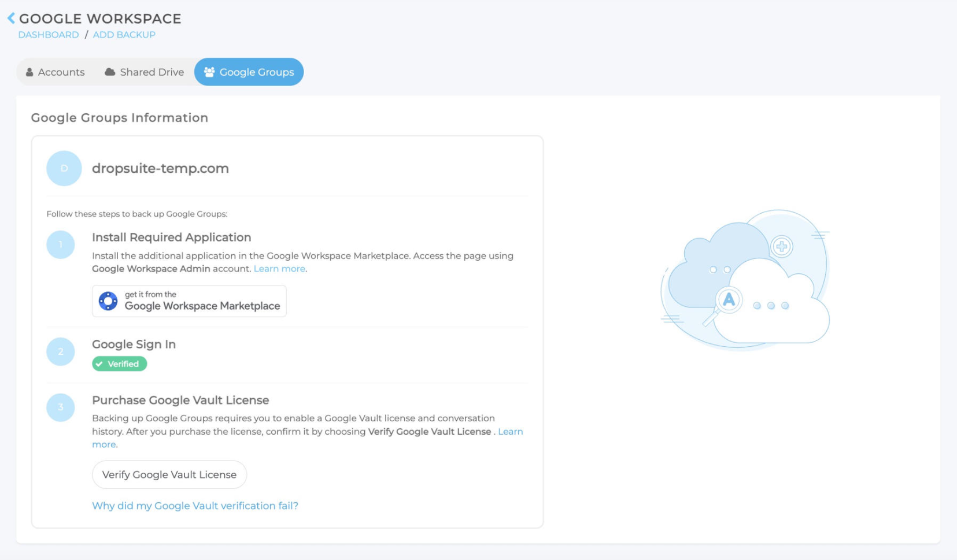
Task: Click the step 3 number circle
Action: tap(61, 407)
